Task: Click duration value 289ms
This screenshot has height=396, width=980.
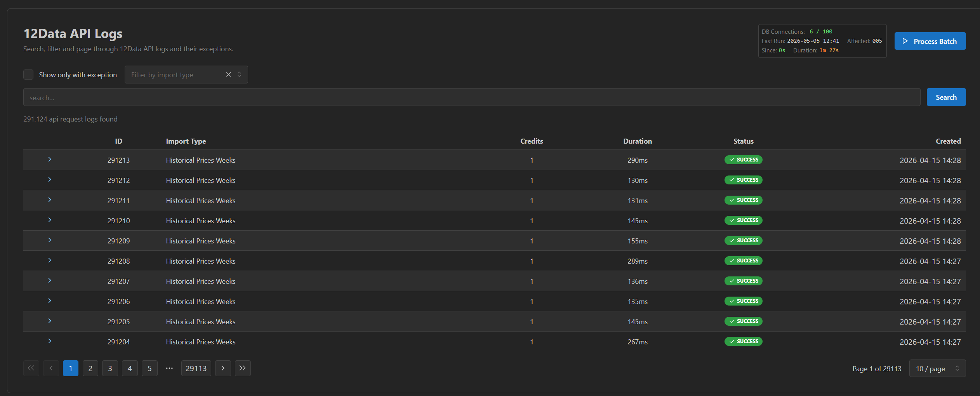Action: pos(638,261)
